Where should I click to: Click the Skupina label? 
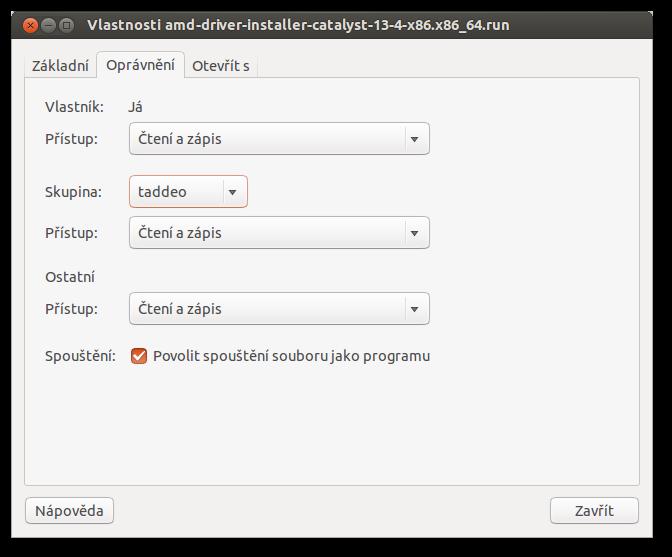coord(74,192)
